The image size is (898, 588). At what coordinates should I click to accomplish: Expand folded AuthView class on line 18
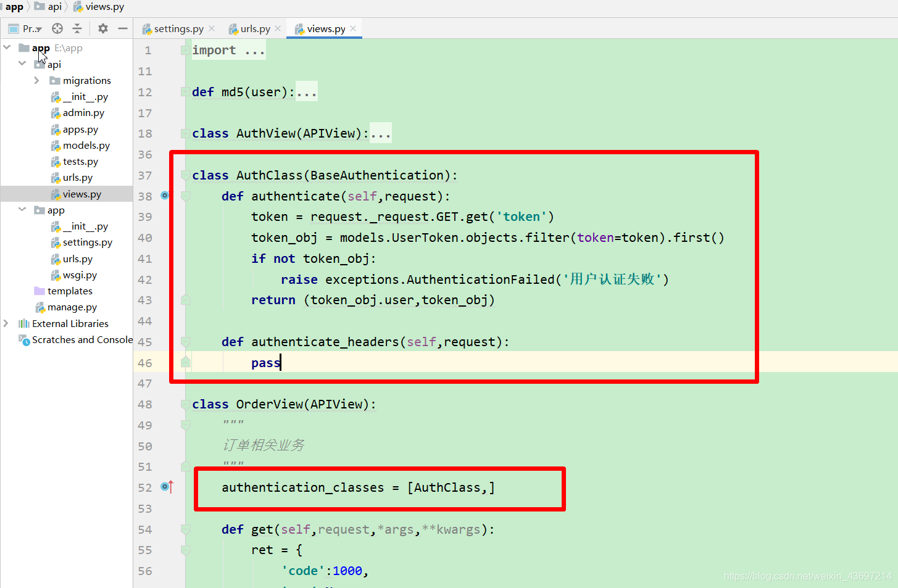tap(185, 133)
